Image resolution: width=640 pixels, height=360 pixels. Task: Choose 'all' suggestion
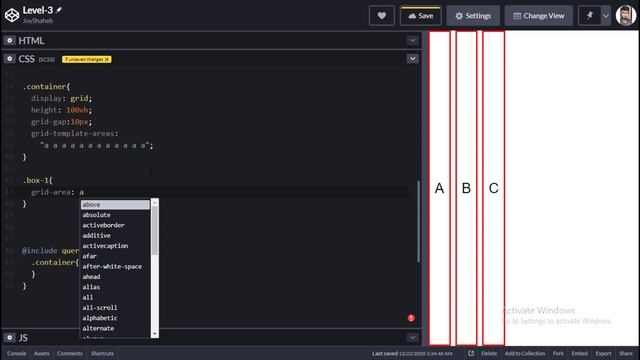coord(115,297)
